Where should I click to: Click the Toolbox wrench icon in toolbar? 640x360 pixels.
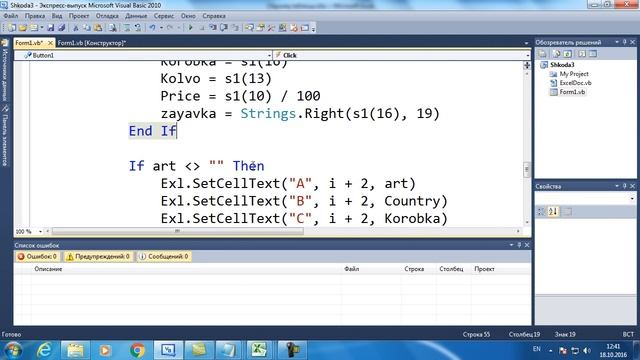pyautogui.click(x=271, y=28)
